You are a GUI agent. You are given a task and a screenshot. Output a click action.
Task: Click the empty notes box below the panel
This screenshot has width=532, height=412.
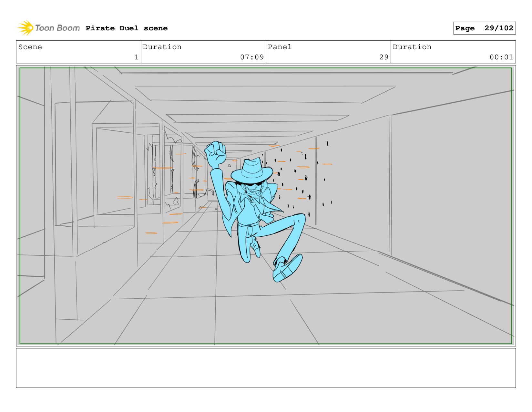266,368
